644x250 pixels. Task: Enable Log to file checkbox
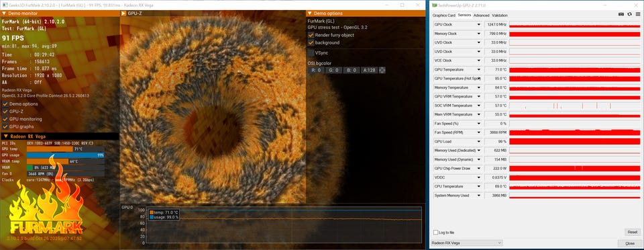coord(436,233)
